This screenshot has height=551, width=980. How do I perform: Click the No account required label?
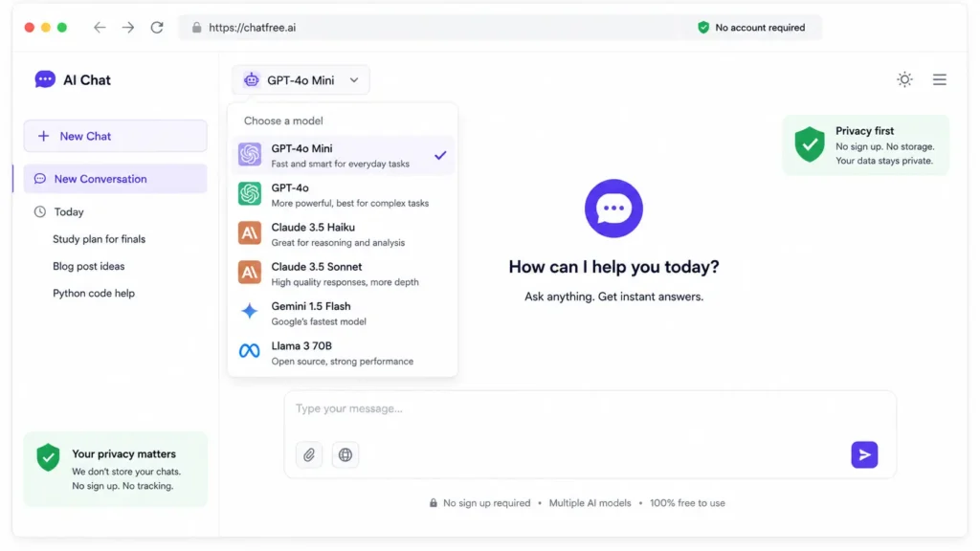(760, 28)
